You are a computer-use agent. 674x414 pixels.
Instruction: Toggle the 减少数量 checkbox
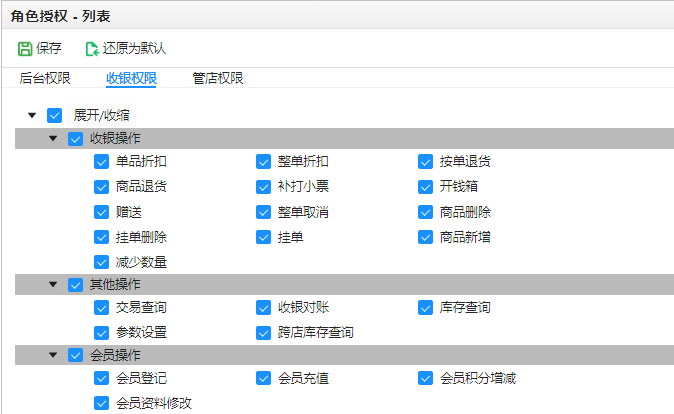click(x=101, y=262)
